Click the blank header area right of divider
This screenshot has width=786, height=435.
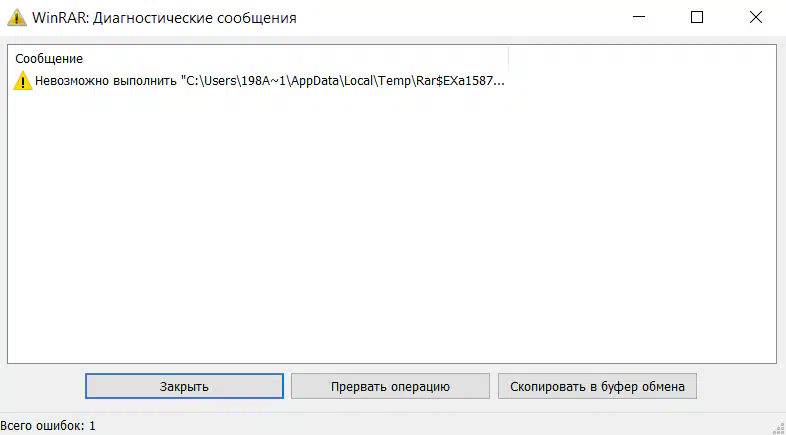[x=640, y=58]
